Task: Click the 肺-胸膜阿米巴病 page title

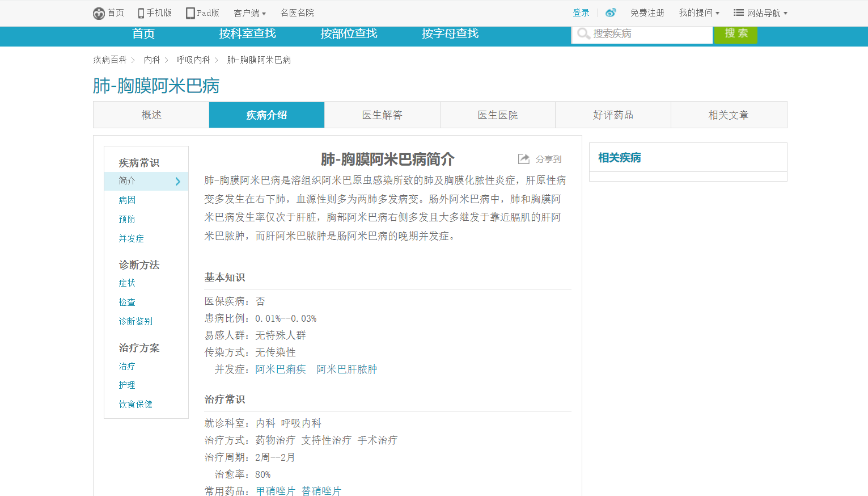Action: (x=156, y=86)
